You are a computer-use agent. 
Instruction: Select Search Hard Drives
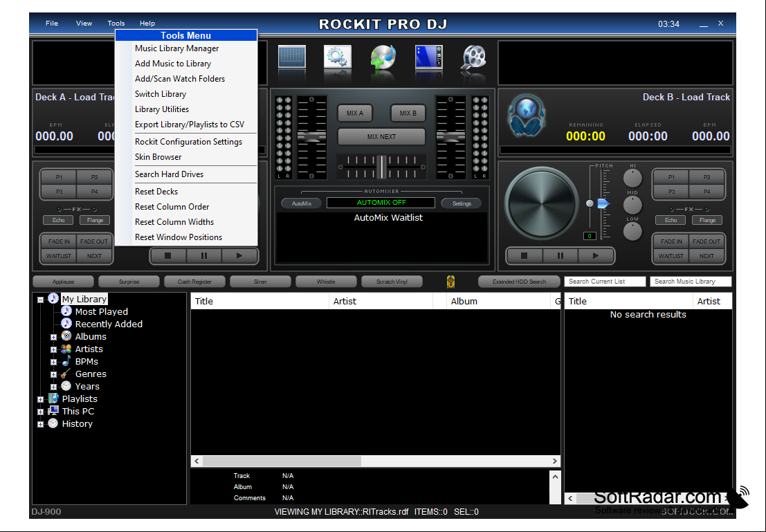coord(186,174)
